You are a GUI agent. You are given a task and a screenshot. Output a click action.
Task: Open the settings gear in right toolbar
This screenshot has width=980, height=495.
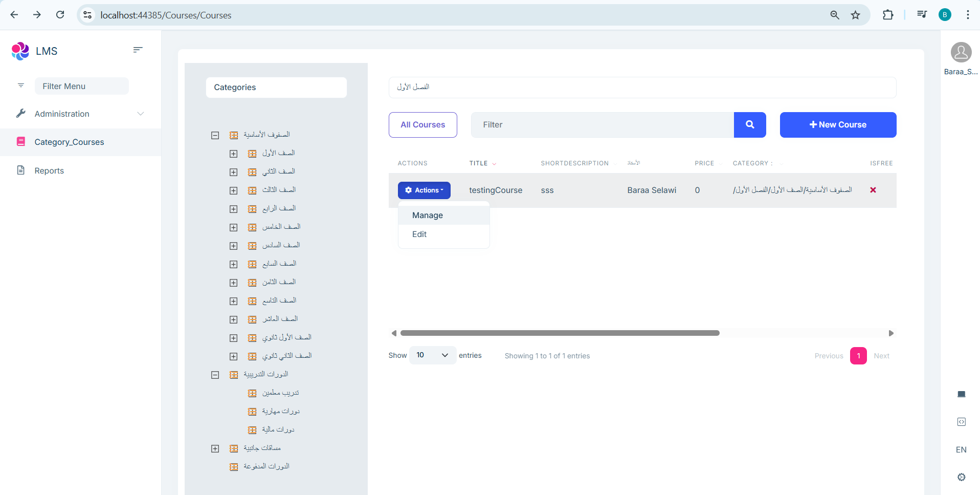[x=962, y=477]
